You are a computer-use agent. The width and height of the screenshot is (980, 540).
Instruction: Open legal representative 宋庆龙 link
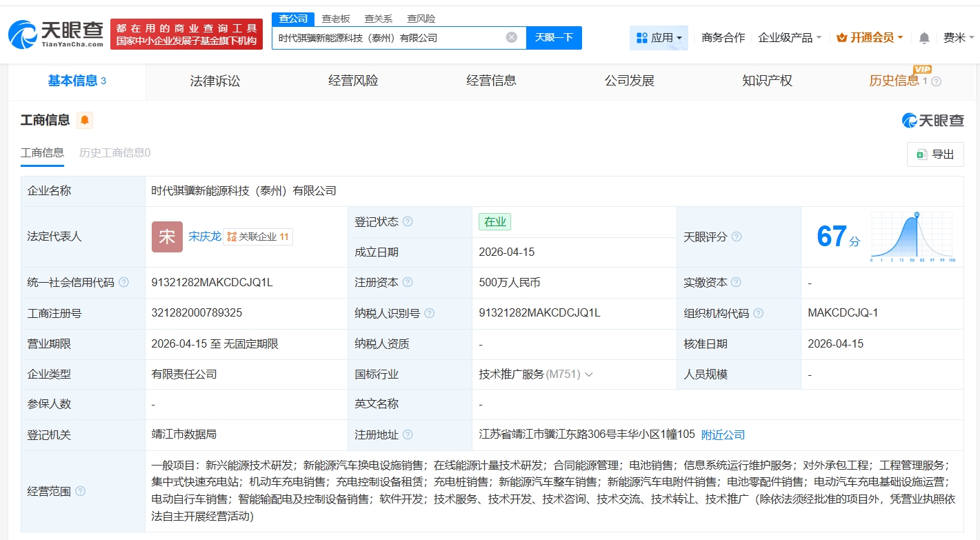coord(205,237)
